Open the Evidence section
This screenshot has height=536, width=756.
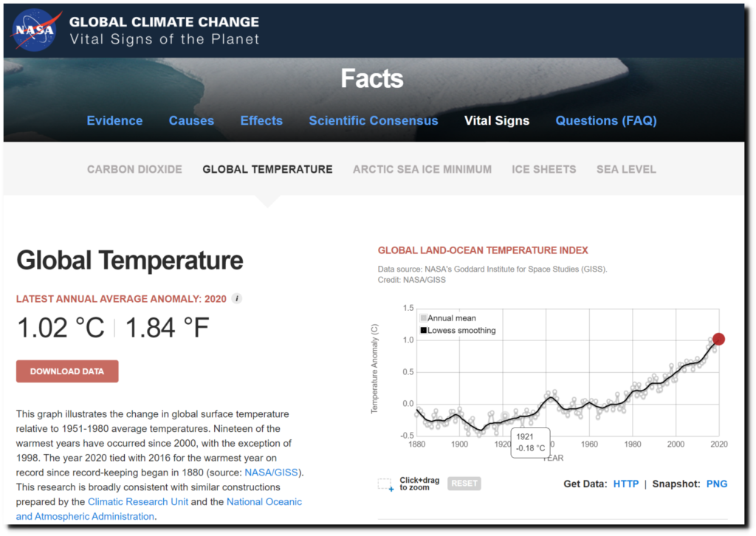(x=114, y=120)
